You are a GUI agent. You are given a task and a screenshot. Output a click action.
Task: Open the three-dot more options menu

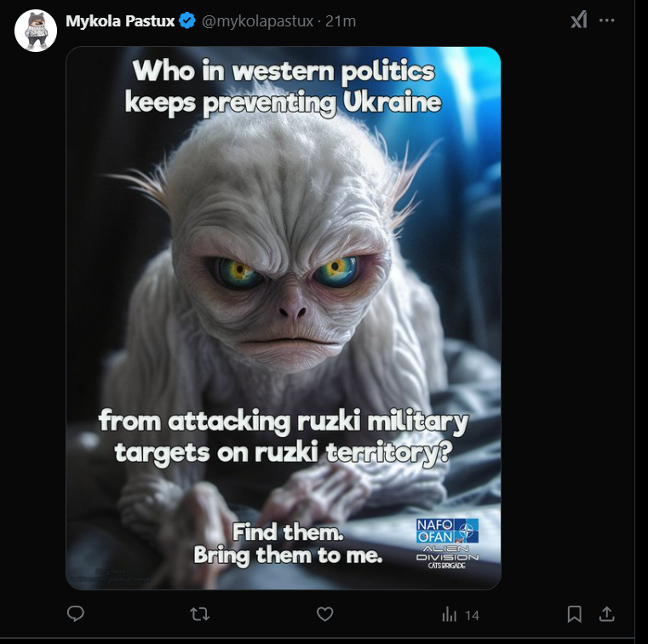[606, 20]
